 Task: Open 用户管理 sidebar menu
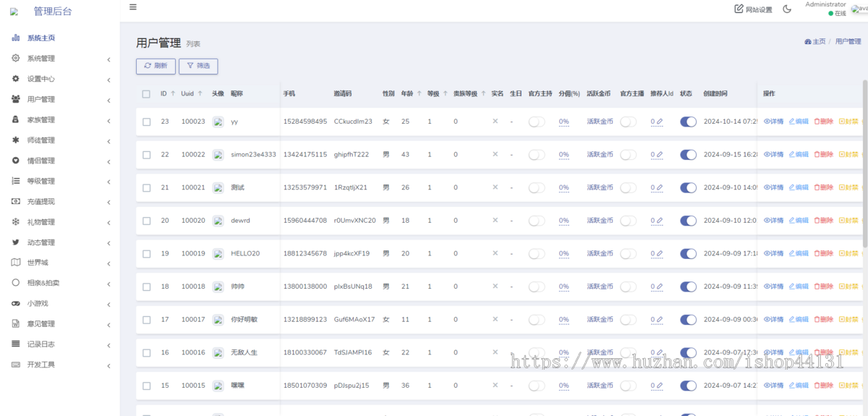coord(41,99)
